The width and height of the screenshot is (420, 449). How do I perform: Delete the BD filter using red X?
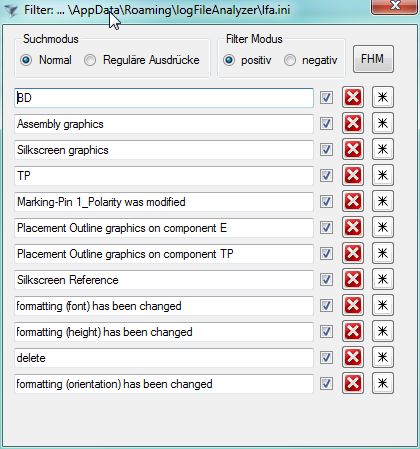[353, 97]
